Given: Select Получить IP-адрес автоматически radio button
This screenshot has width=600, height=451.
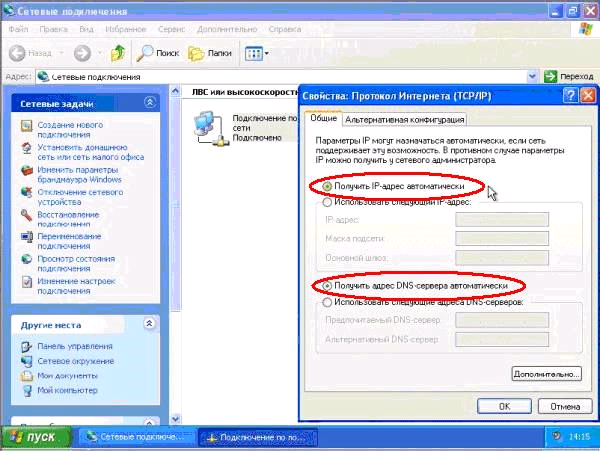Looking at the screenshot, I should coord(327,187).
